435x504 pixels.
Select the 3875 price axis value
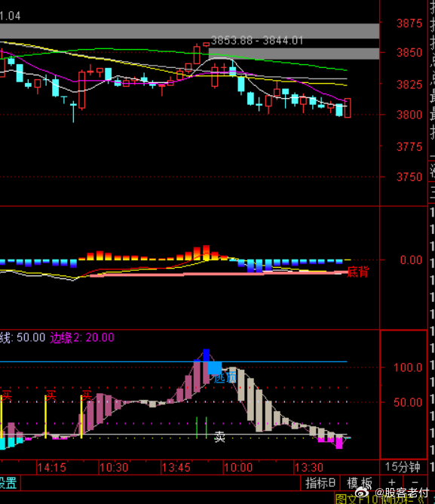pyautogui.click(x=409, y=23)
